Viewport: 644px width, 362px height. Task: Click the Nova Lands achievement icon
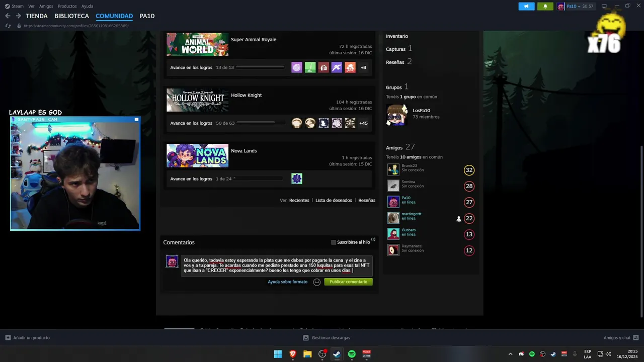(297, 178)
